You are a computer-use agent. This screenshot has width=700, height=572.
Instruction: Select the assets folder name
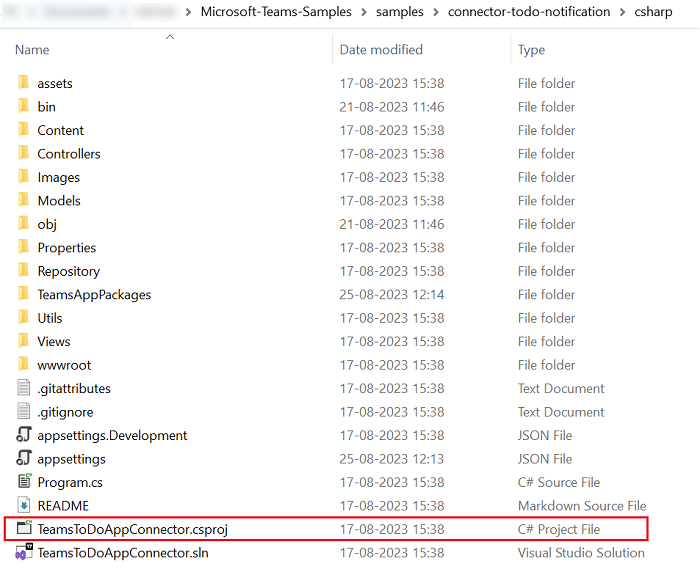(x=55, y=84)
